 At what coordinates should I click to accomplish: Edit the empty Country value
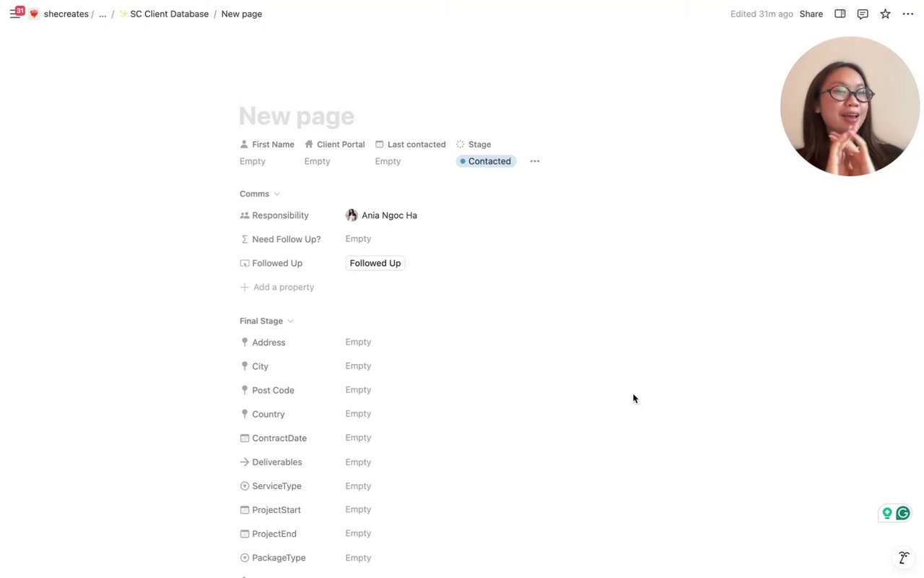358,413
